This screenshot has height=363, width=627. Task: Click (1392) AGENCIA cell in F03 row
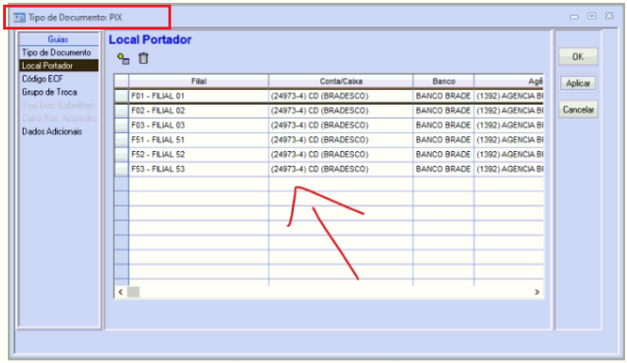pyautogui.click(x=509, y=125)
